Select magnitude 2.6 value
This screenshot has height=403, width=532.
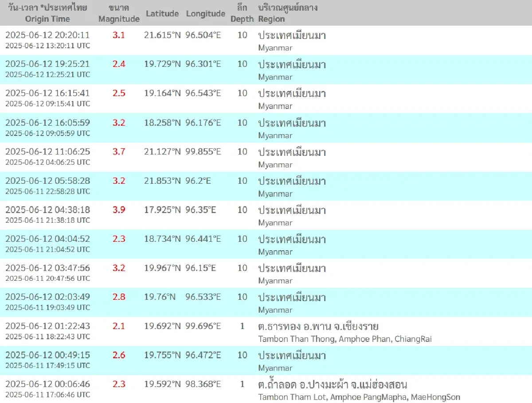pyautogui.click(x=119, y=356)
